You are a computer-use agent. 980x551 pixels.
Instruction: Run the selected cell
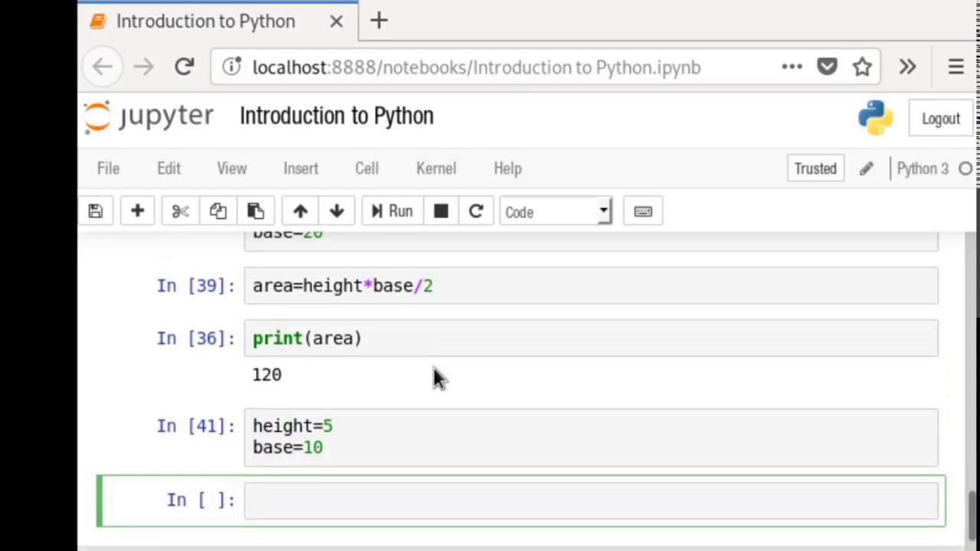[x=392, y=212]
